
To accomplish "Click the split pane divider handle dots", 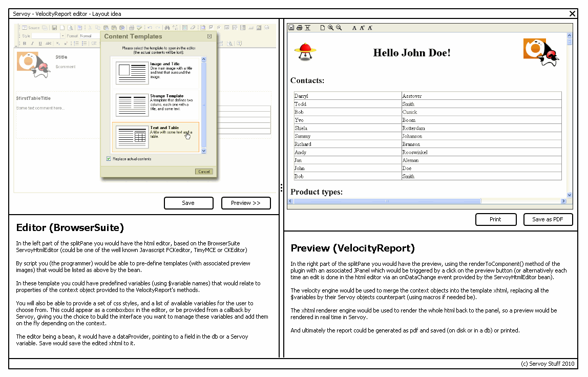I will [281, 188].
